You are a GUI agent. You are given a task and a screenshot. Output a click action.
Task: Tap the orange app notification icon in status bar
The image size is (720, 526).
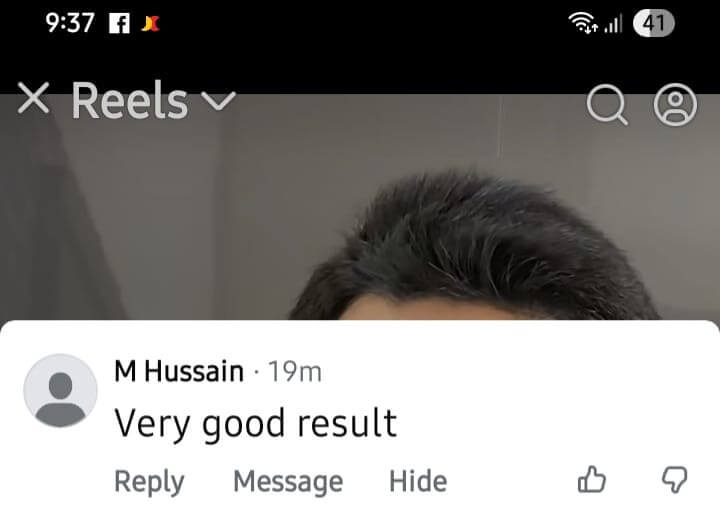(x=151, y=23)
